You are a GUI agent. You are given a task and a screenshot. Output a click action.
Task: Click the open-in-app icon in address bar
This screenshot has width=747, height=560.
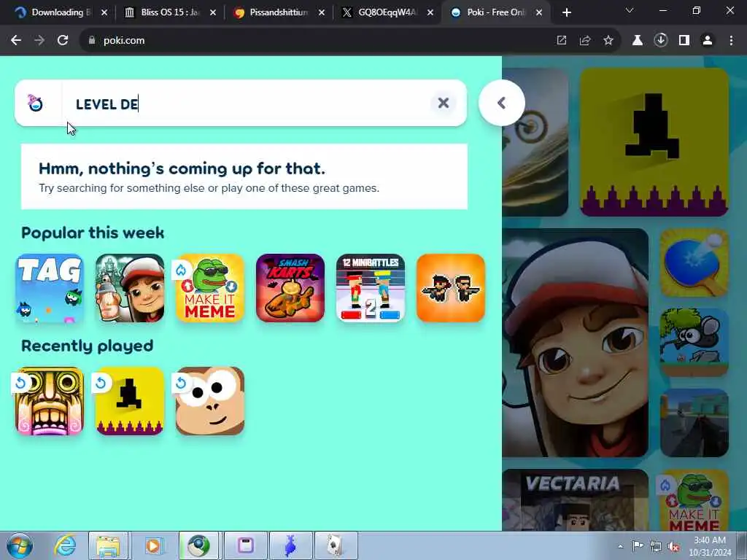tap(562, 41)
